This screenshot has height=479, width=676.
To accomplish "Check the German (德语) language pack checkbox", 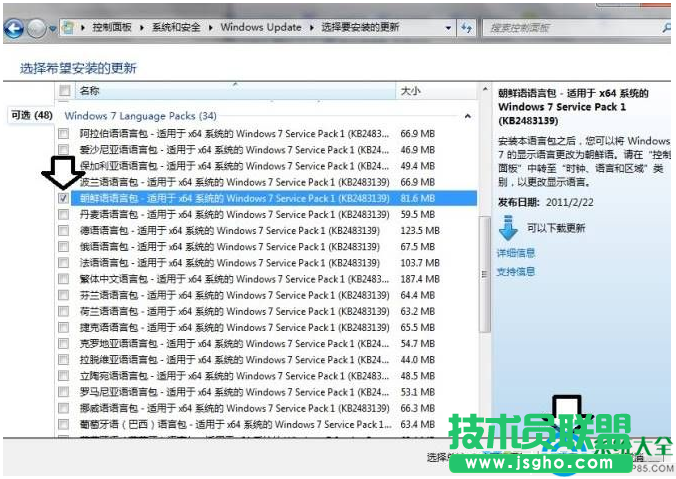I will [x=64, y=230].
